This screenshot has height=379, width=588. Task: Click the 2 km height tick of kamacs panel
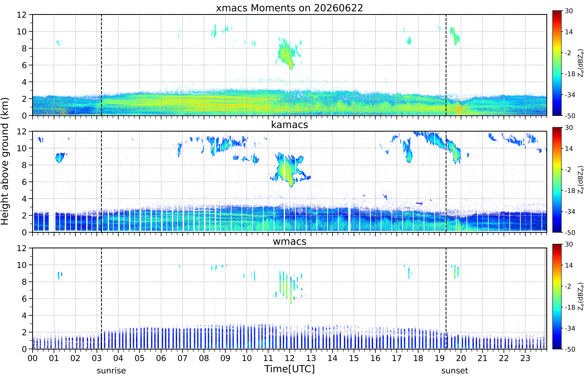[x=24, y=216]
